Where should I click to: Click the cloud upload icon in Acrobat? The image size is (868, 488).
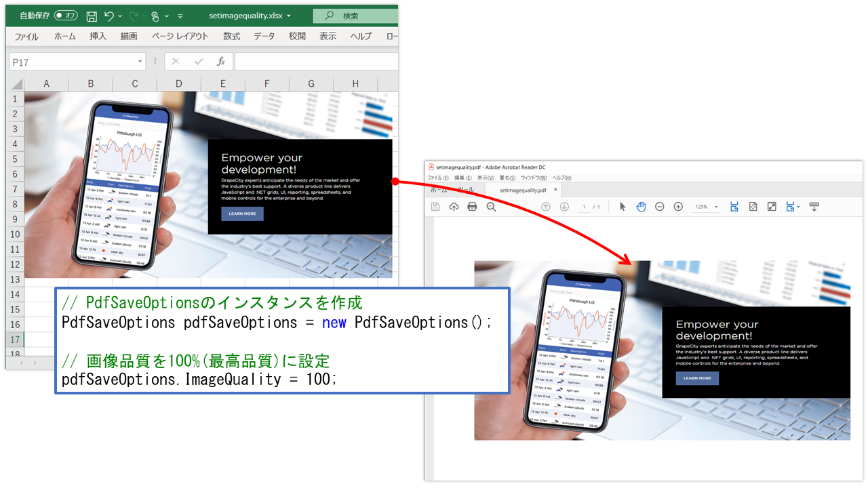coord(454,207)
